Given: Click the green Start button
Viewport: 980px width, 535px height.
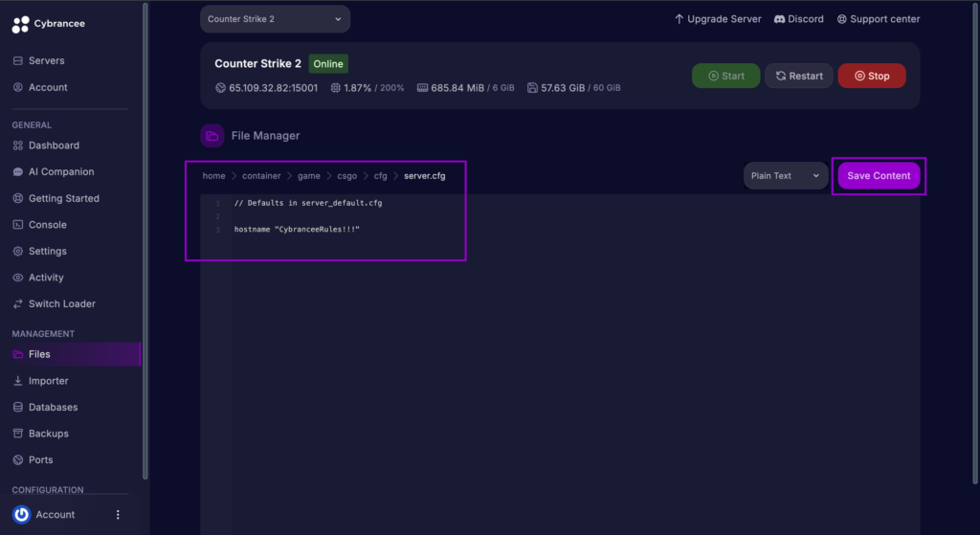Looking at the screenshot, I should (x=725, y=76).
